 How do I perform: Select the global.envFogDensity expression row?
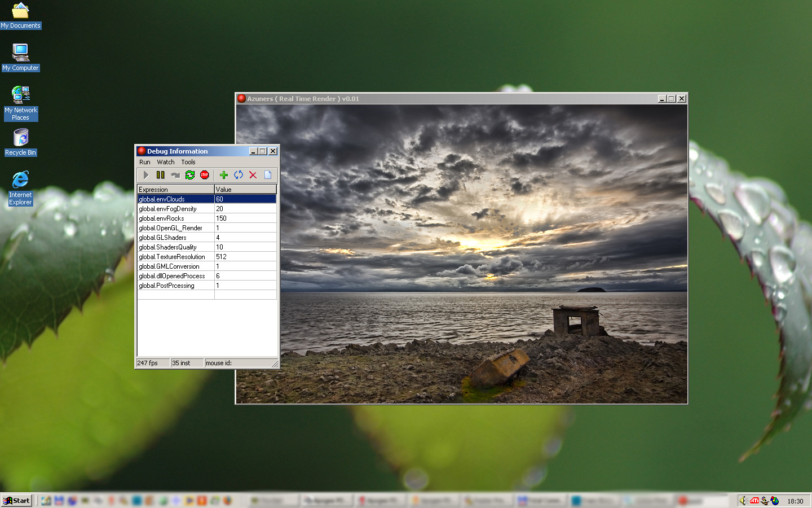168,209
